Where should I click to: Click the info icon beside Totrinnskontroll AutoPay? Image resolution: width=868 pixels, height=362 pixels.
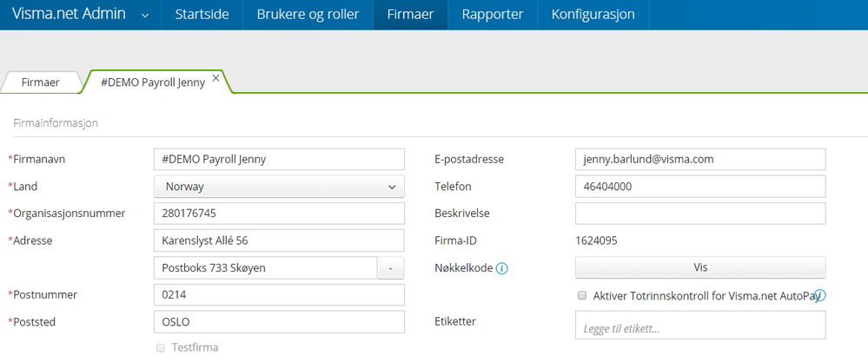point(819,295)
